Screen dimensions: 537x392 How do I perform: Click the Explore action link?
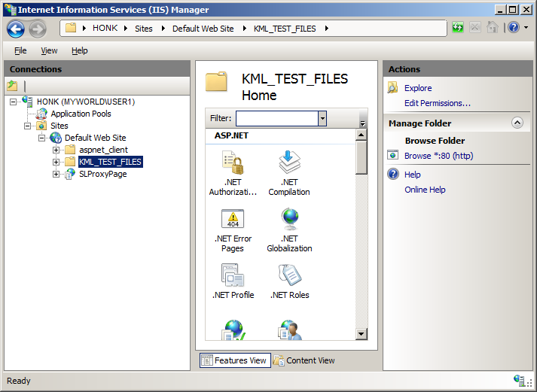418,88
